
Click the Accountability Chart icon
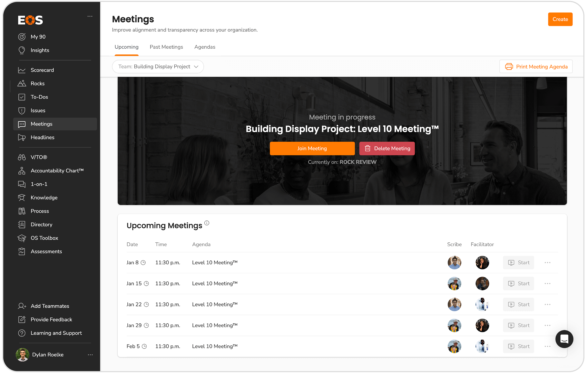point(22,171)
